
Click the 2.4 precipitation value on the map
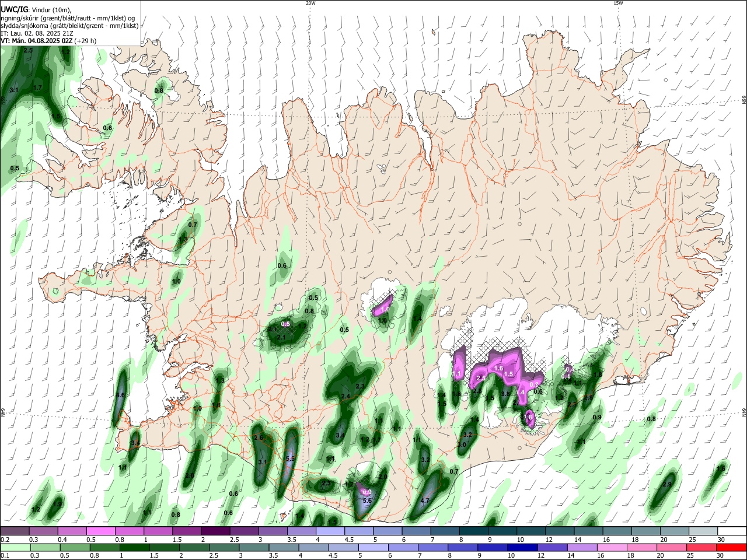345,397
